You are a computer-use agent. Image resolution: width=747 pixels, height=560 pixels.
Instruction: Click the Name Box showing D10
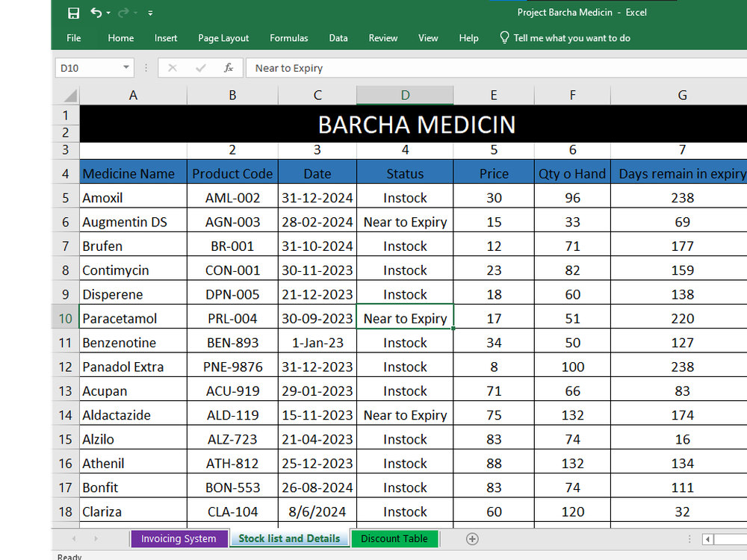point(88,68)
